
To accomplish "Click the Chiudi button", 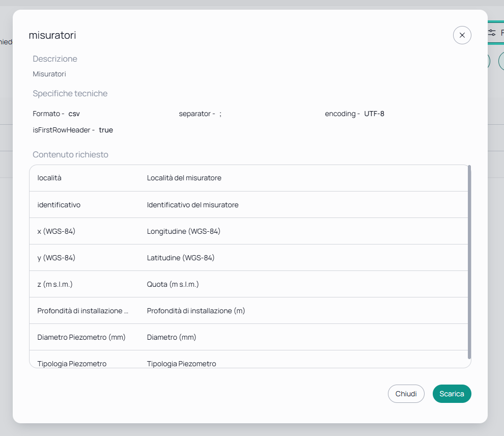I will click(406, 394).
